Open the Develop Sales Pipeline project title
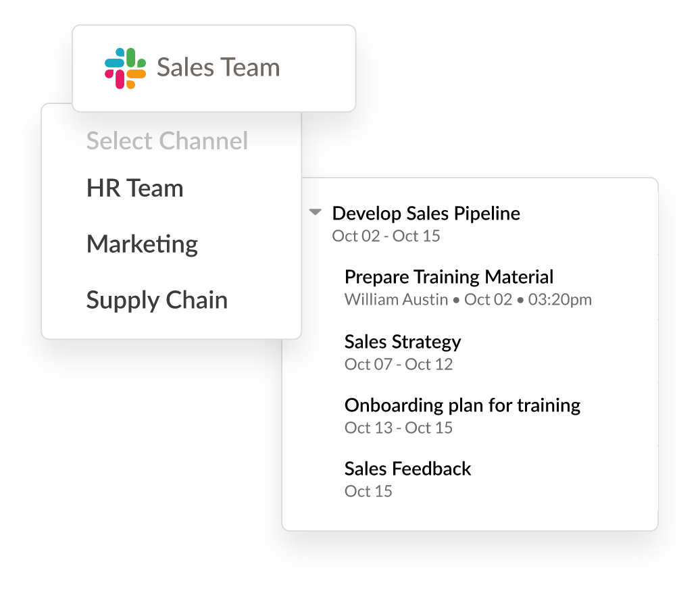Screen dimensions: 700x589 point(426,213)
